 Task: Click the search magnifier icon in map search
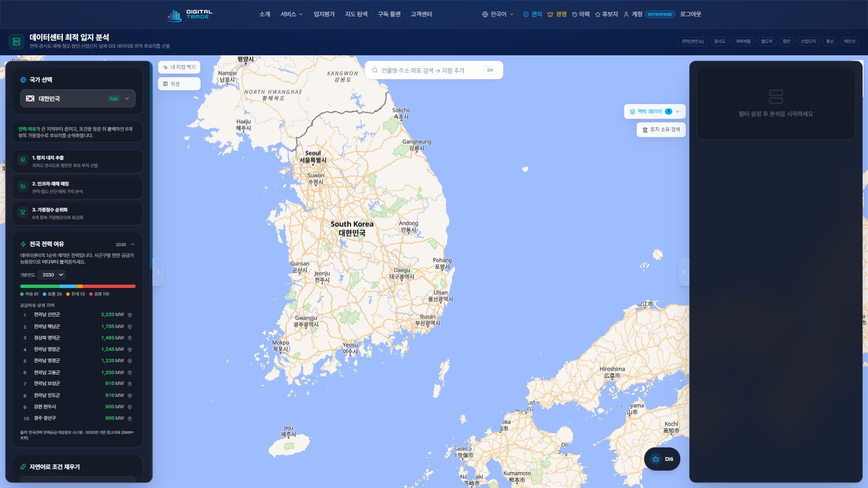coord(375,70)
